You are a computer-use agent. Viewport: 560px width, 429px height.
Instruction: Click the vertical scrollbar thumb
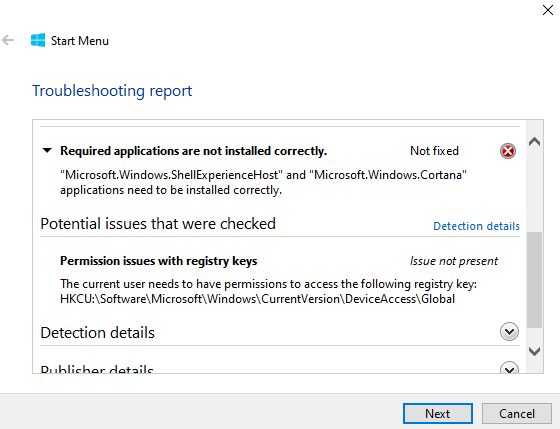point(534,280)
